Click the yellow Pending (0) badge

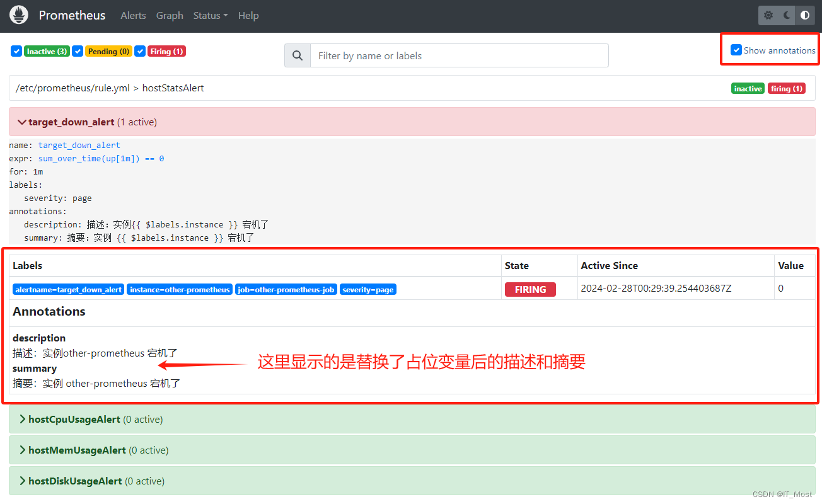point(108,52)
